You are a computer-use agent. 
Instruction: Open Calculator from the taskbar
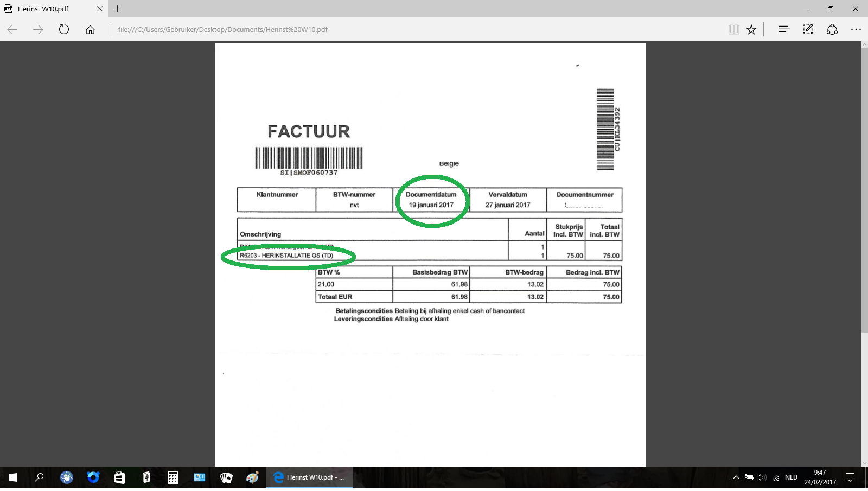pyautogui.click(x=173, y=477)
